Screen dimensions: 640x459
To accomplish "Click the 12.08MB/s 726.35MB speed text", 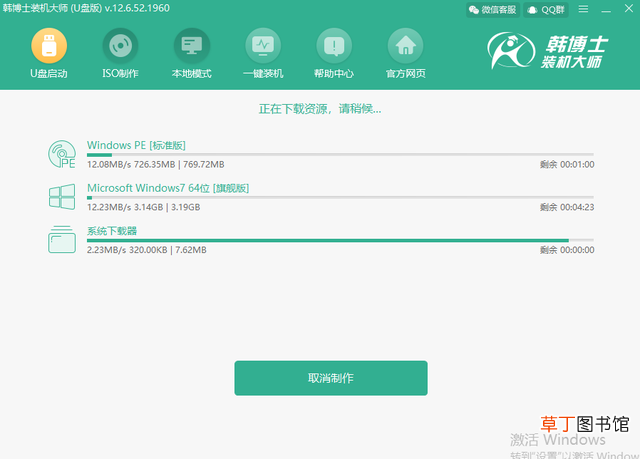I will (156, 164).
